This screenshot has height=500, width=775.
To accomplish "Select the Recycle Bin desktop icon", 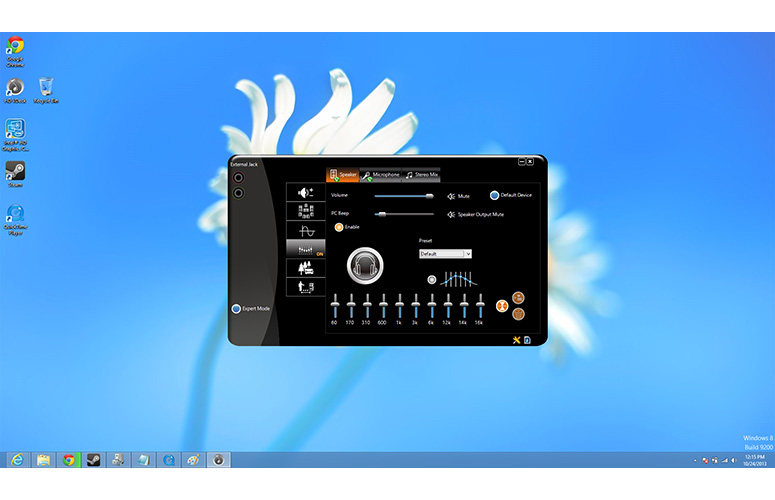I will 46,90.
